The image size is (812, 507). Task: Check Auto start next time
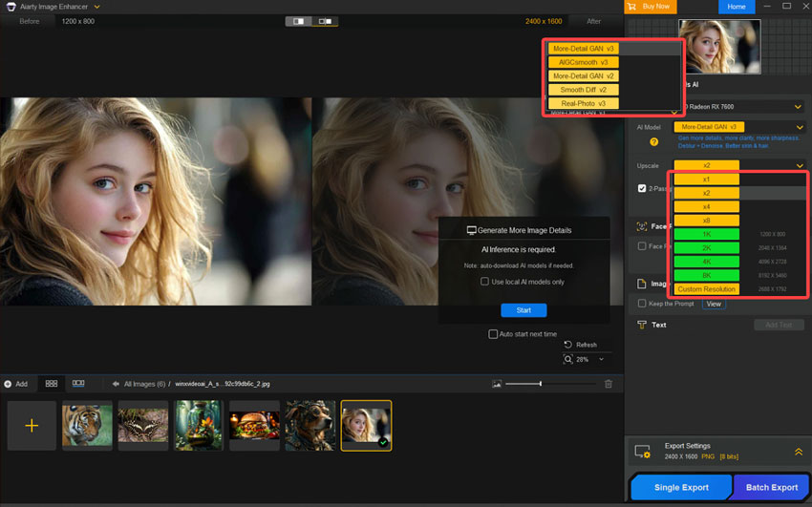click(493, 334)
